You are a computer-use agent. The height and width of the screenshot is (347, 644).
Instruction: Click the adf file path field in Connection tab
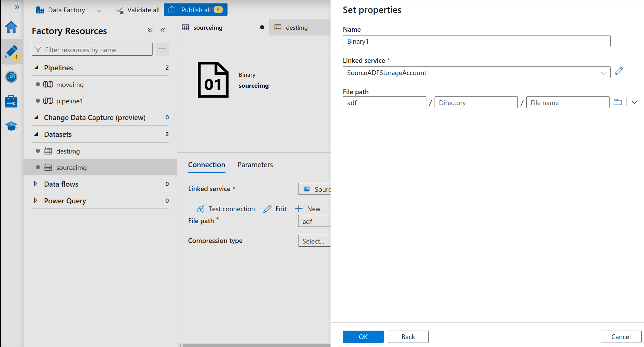(314, 221)
